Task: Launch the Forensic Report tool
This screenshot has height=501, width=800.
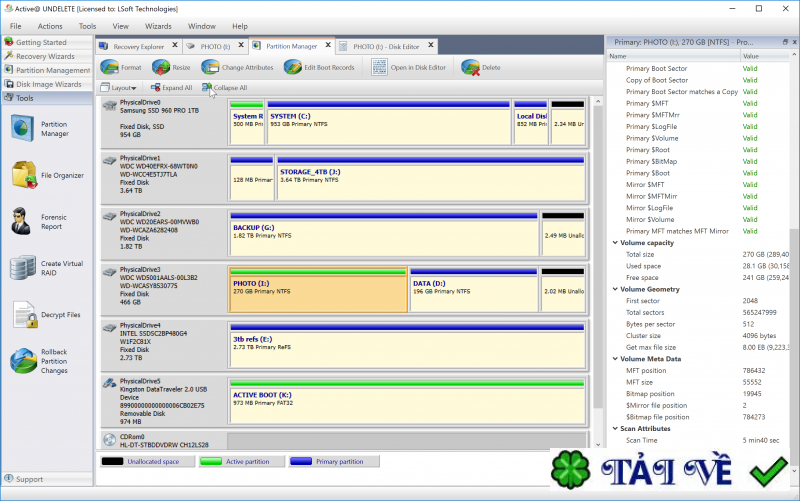Action: (x=25, y=221)
